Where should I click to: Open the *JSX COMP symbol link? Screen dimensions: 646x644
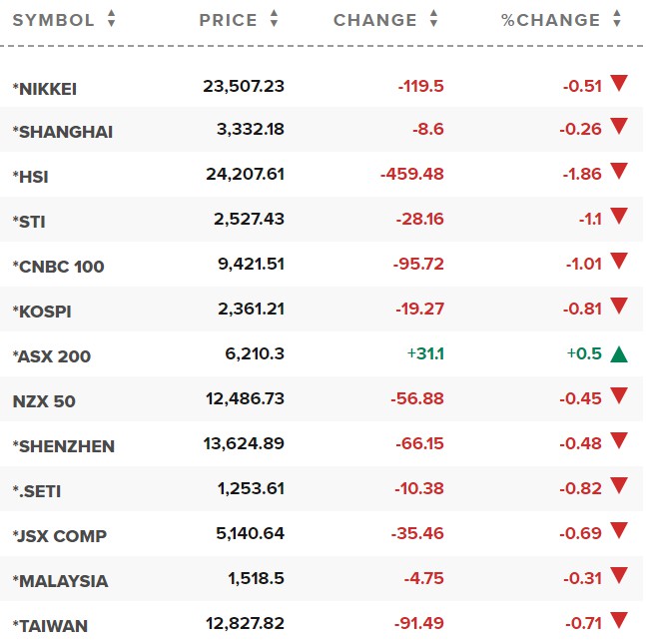59,536
